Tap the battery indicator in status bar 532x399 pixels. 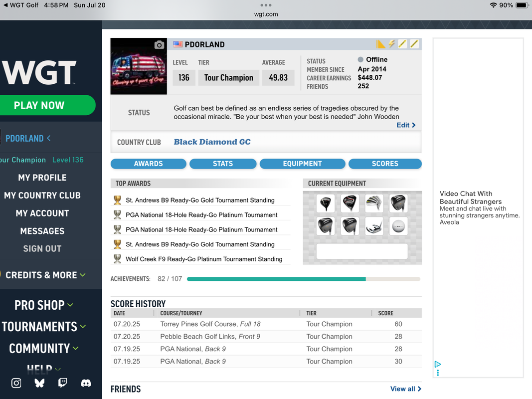[522, 5]
